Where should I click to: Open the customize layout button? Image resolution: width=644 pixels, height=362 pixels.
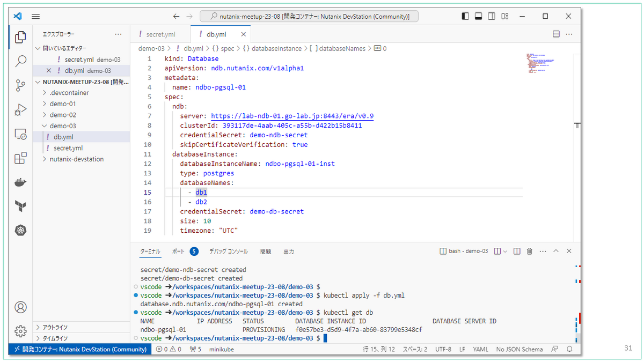pos(504,17)
